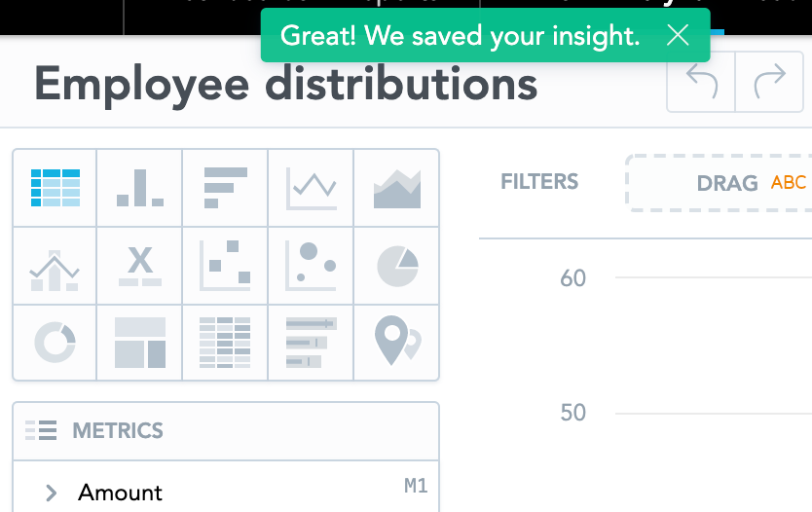Switch to Line chart visualization

(x=311, y=188)
